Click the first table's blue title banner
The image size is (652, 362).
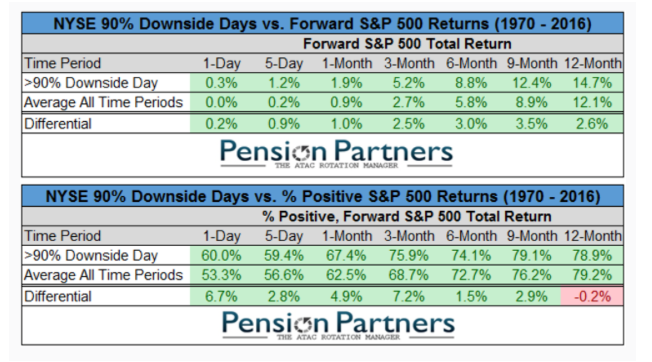(x=323, y=23)
